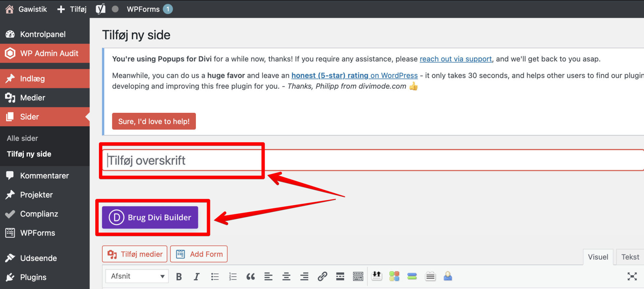Click the insert link icon
The height and width of the screenshot is (289, 644).
point(322,277)
